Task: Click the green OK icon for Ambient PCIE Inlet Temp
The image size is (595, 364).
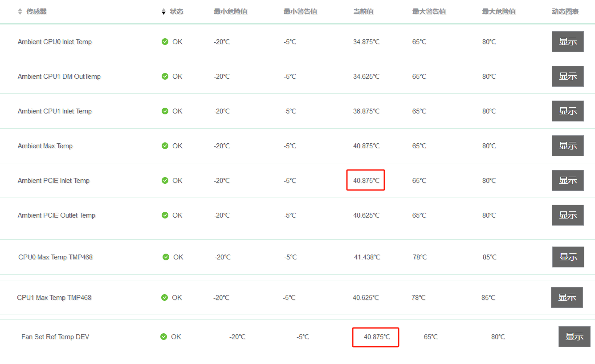Action: pos(165,181)
